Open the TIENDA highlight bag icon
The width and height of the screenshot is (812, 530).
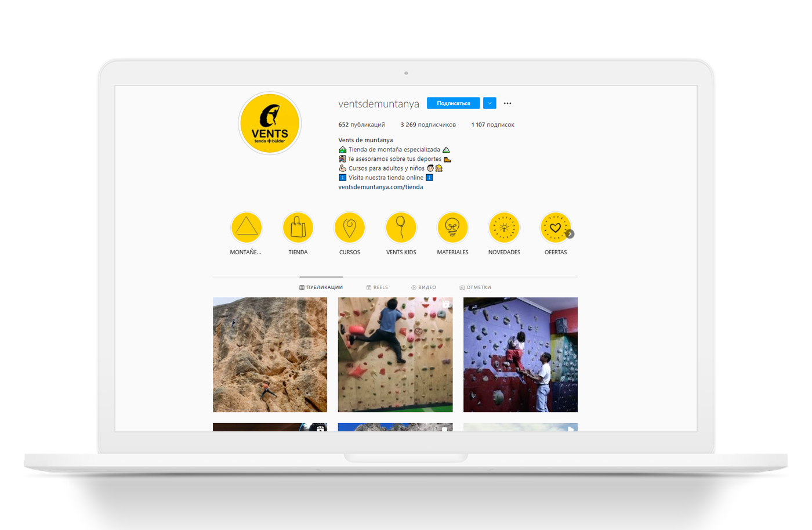pyautogui.click(x=298, y=228)
